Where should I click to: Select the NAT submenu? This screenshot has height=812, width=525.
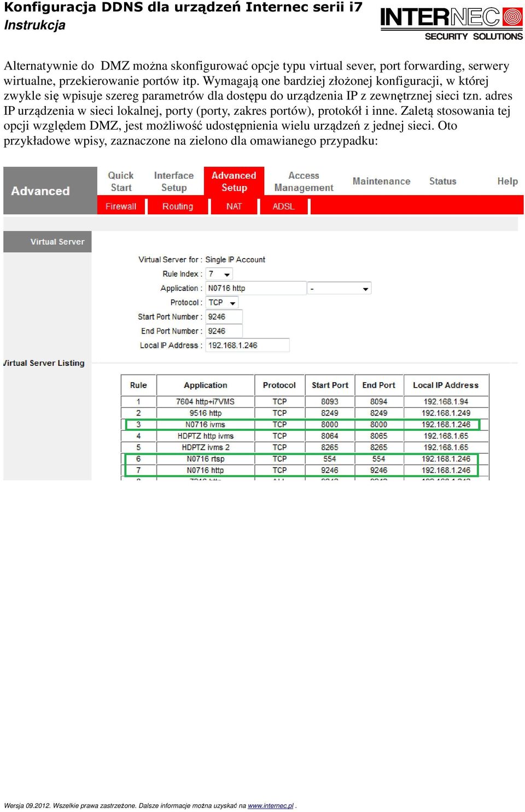click(234, 206)
